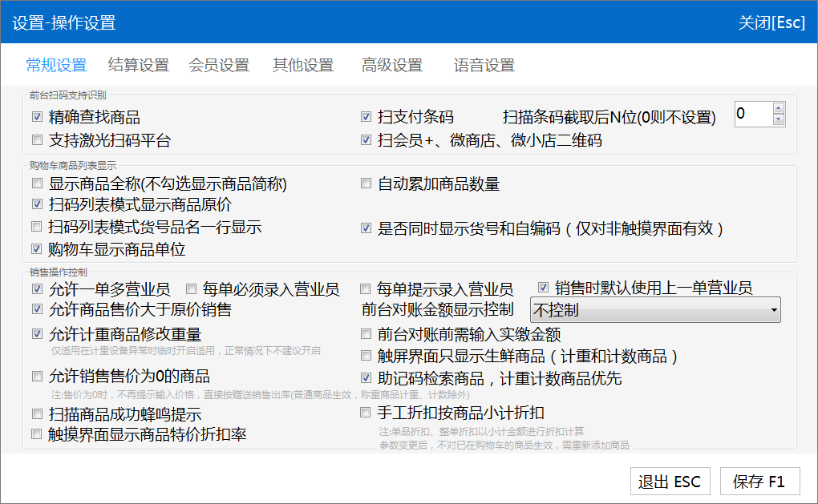Select the 语音设置 tab
The image size is (818, 504).
(x=484, y=66)
